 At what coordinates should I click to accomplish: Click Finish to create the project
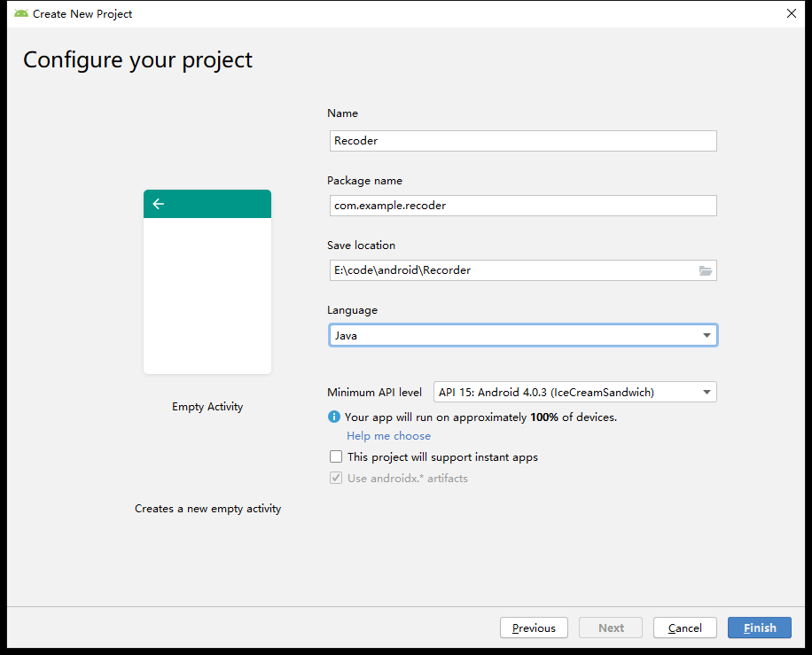(x=759, y=628)
